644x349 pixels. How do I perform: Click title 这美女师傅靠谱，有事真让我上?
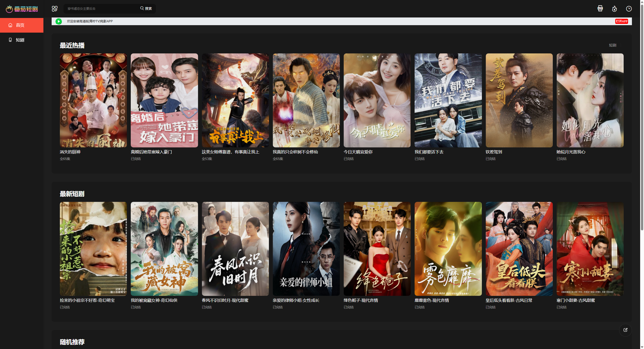[x=231, y=152]
